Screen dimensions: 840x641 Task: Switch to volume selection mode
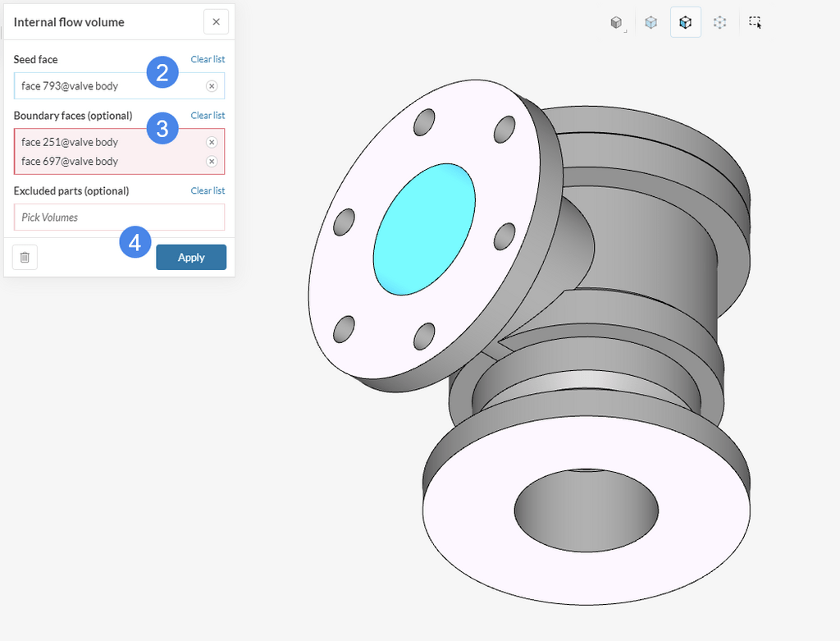click(651, 22)
